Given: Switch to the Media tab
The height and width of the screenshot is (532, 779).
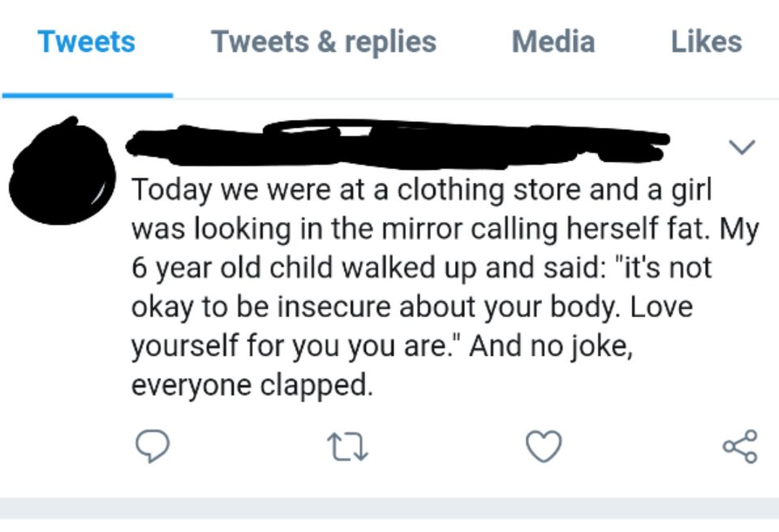Looking at the screenshot, I should pyautogui.click(x=553, y=42).
